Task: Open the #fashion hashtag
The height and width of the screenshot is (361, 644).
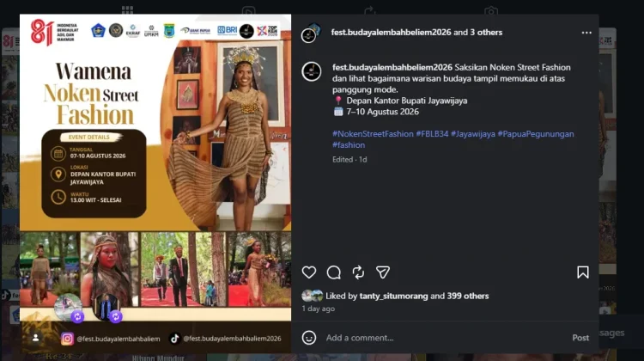Action: coord(349,144)
